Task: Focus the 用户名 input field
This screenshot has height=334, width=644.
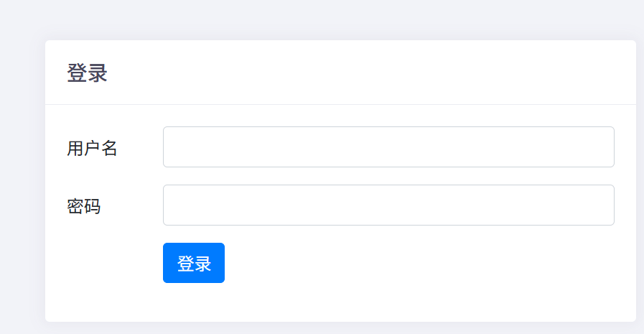Action: point(388,147)
